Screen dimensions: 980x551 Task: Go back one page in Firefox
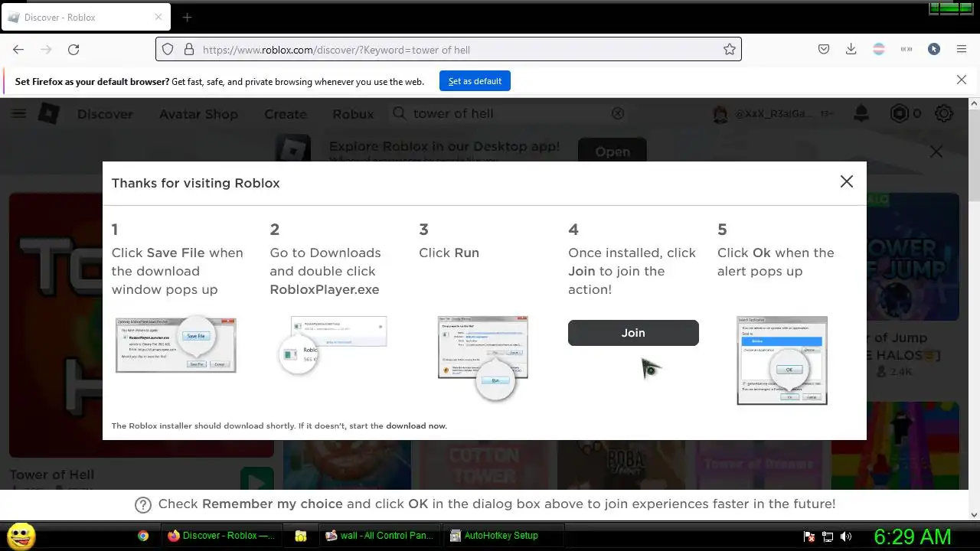tap(18, 49)
